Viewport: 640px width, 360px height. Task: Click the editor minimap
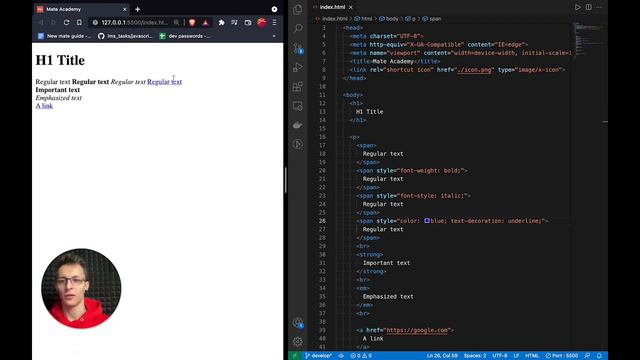tap(588, 39)
